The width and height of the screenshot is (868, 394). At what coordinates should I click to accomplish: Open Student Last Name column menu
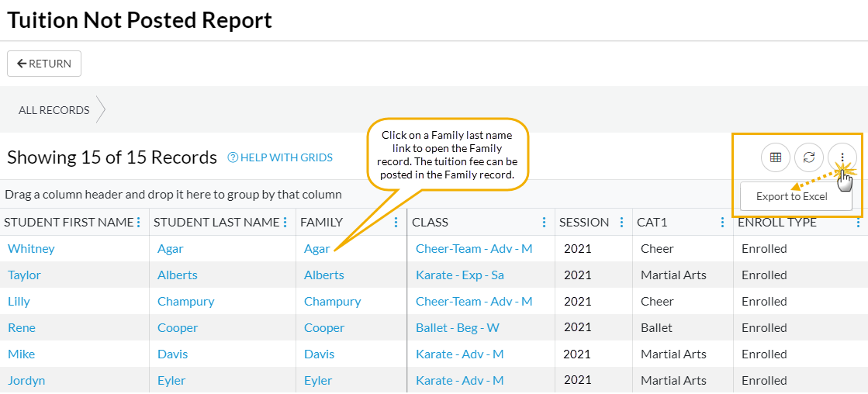click(285, 223)
